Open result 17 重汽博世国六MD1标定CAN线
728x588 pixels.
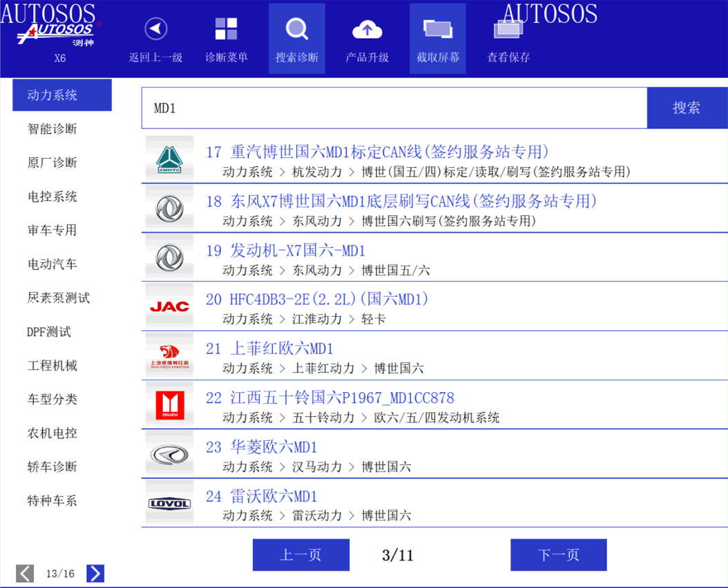tap(434, 159)
